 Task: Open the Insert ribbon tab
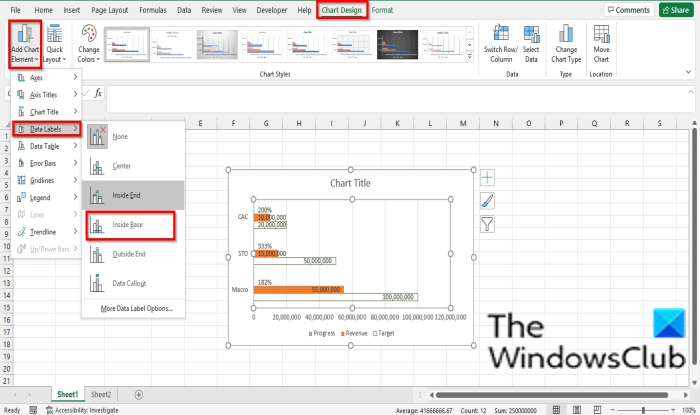(x=71, y=10)
